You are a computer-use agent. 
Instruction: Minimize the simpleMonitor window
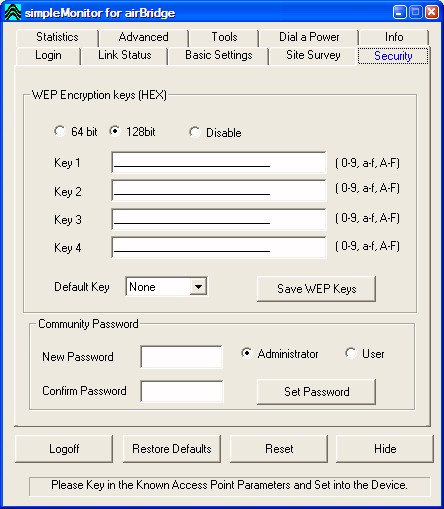click(x=399, y=12)
